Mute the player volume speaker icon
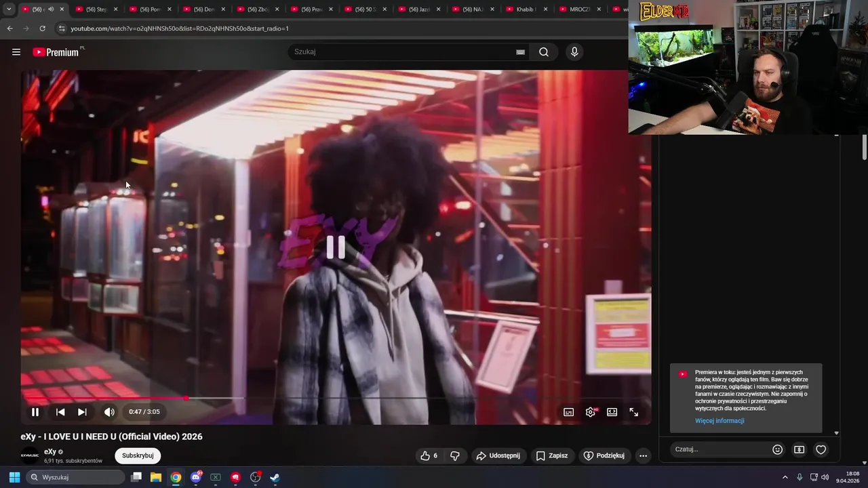This screenshot has width=868, height=488. (x=109, y=412)
